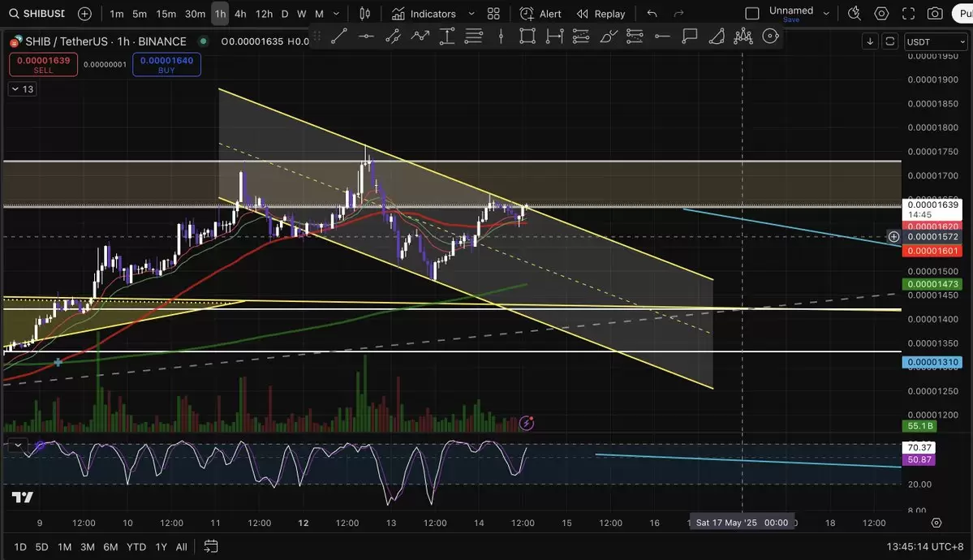
Task: Redo the chart action
Action: 679,14
